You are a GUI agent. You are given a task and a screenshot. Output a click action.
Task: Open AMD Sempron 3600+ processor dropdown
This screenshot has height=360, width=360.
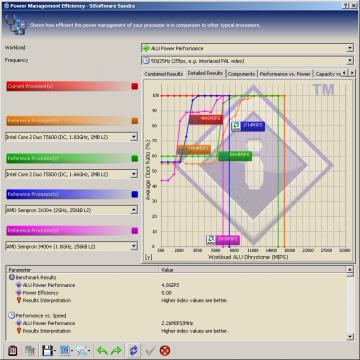click(134, 210)
